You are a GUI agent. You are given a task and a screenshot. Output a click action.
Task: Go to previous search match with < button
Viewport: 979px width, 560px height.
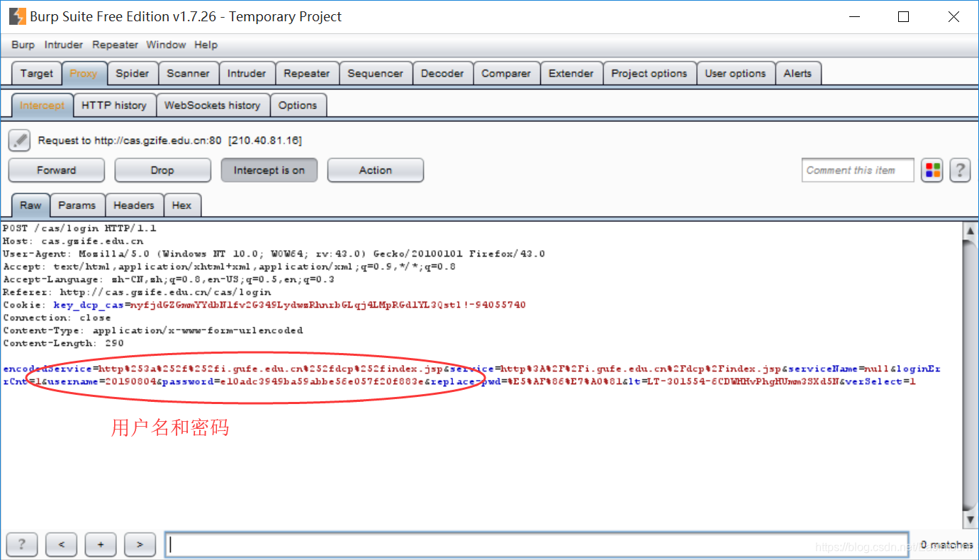click(x=62, y=544)
